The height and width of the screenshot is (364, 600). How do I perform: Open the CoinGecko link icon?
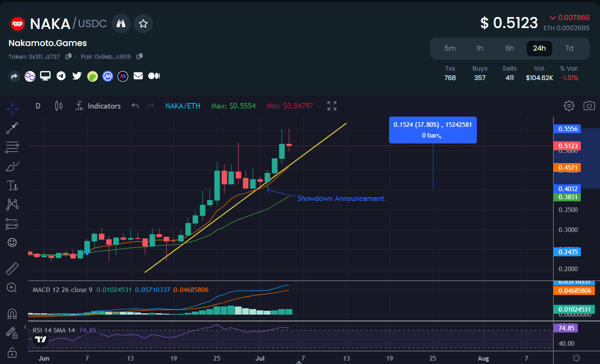pos(92,76)
